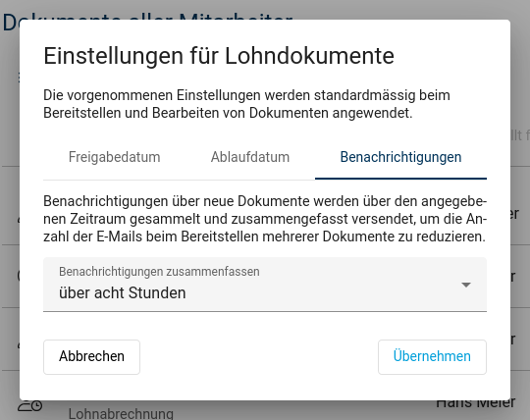Viewport: 530px width, 420px height.
Task: Click empty white space between Abbrechen and Übernehmen
Action: [259, 357]
